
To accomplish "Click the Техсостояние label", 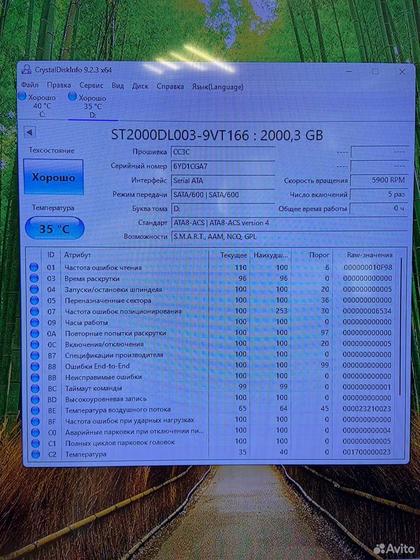I will (51, 150).
